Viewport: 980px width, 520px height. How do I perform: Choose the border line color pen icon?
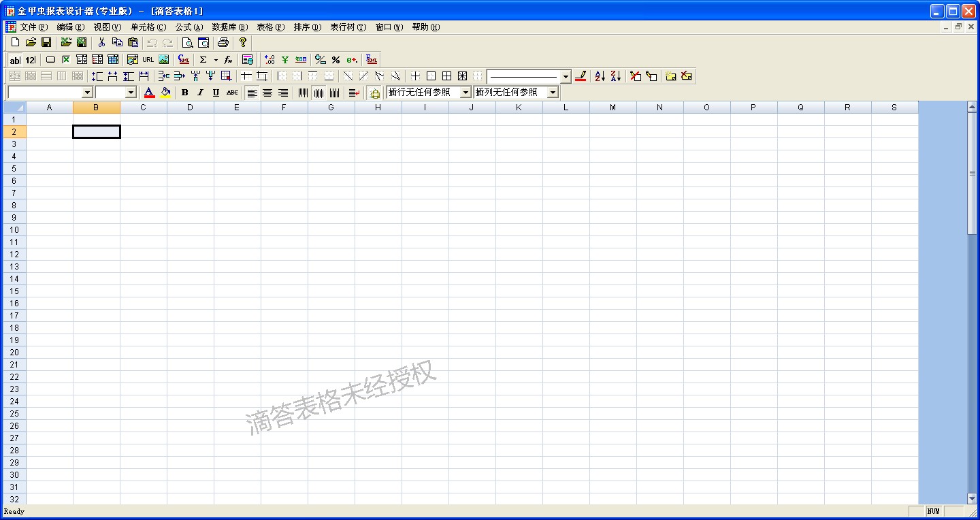(x=581, y=76)
